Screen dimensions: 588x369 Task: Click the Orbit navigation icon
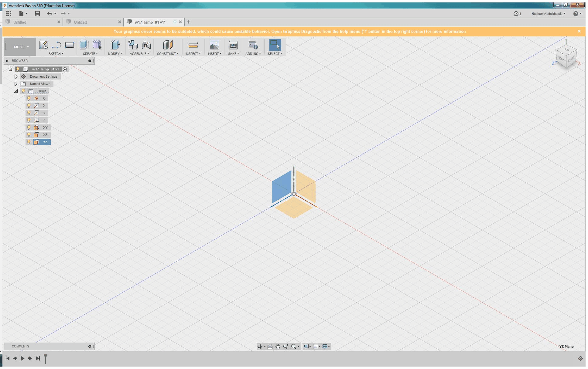(260, 347)
